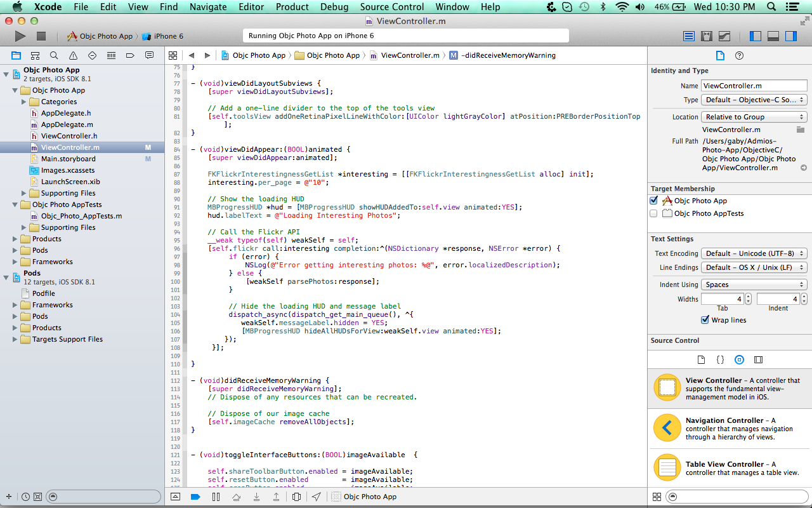Show the File inspector icon
812x508 pixels.
coord(720,55)
